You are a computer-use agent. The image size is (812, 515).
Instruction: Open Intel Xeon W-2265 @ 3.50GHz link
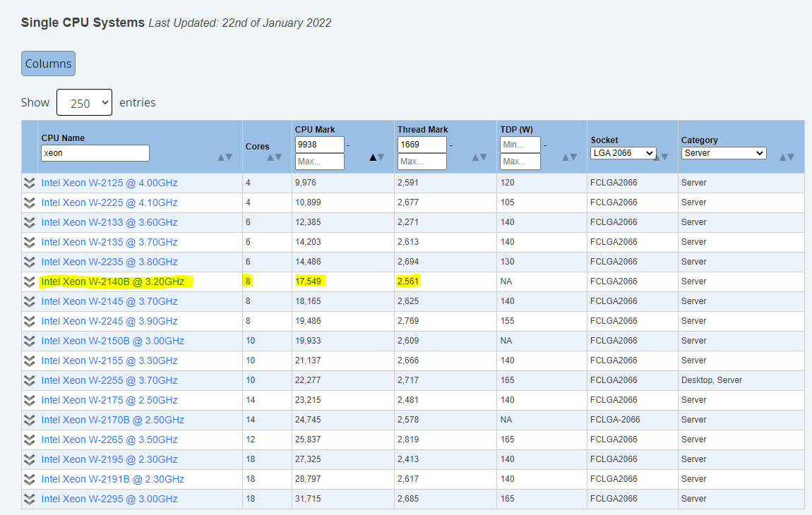[109, 440]
